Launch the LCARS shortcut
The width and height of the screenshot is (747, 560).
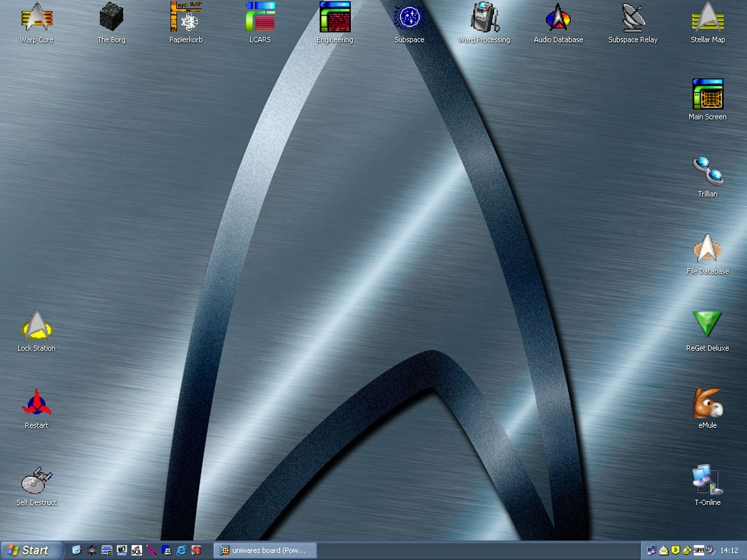[260, 17]
